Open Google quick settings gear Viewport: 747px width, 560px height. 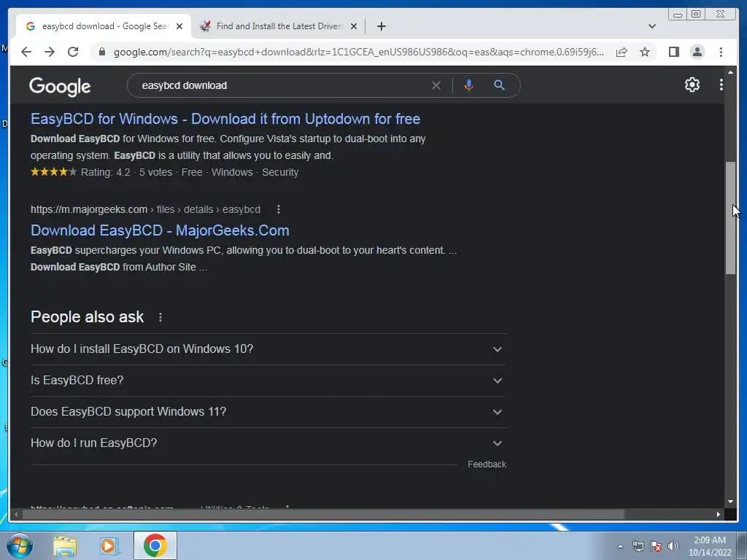pos(692,85)
